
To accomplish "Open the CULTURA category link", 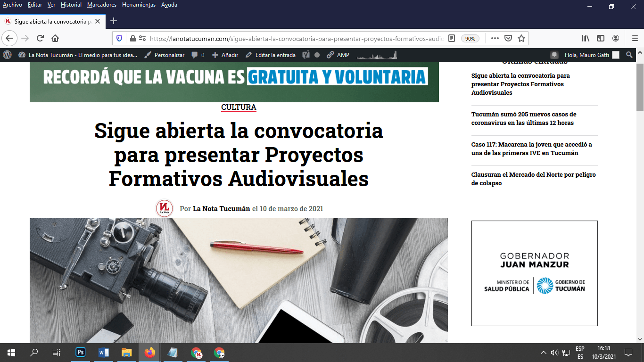I will click(239, 107).
